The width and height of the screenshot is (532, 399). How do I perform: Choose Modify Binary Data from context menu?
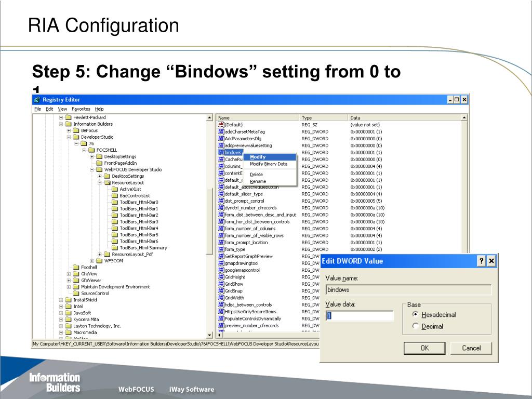click(x=270, y=164)
